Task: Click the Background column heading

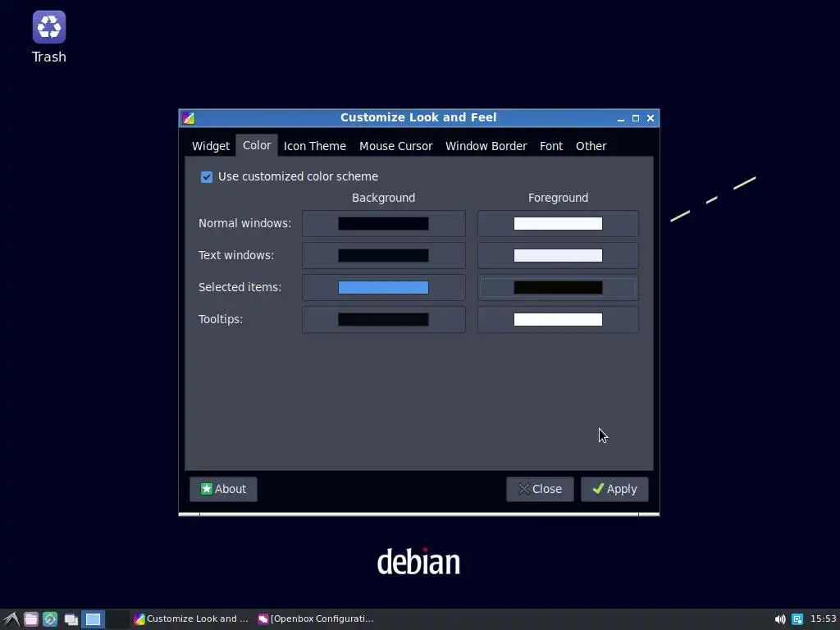Action: tap(384, 198)
